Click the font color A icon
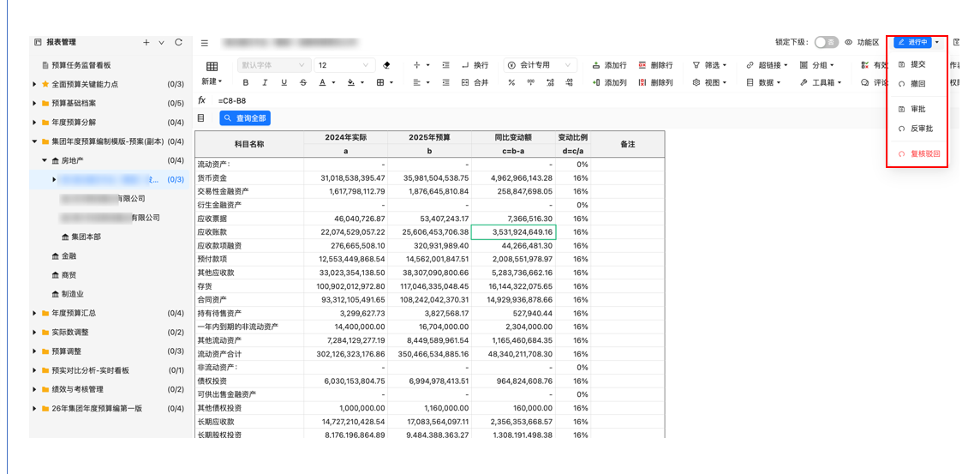The height and width of the screenshot is (474, 980). 322,82
